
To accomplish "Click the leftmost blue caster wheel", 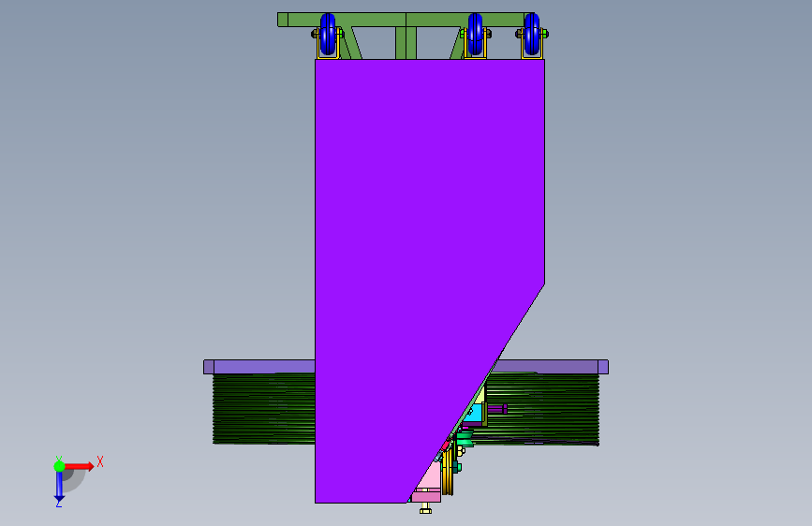I will (x=328, y=35).
